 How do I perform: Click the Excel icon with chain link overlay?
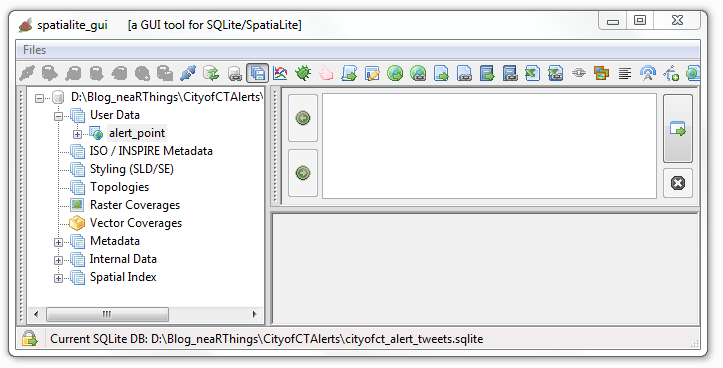pyautogui.click(x=556, y=73)
